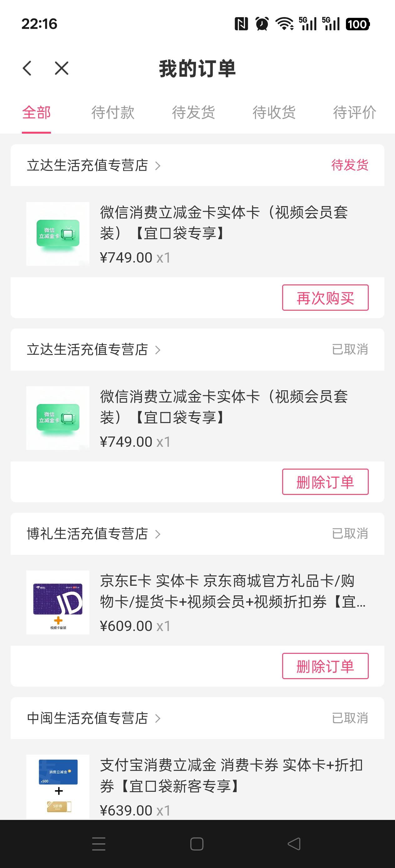
Task: Close the My Orders page
Action: point(61,68)
